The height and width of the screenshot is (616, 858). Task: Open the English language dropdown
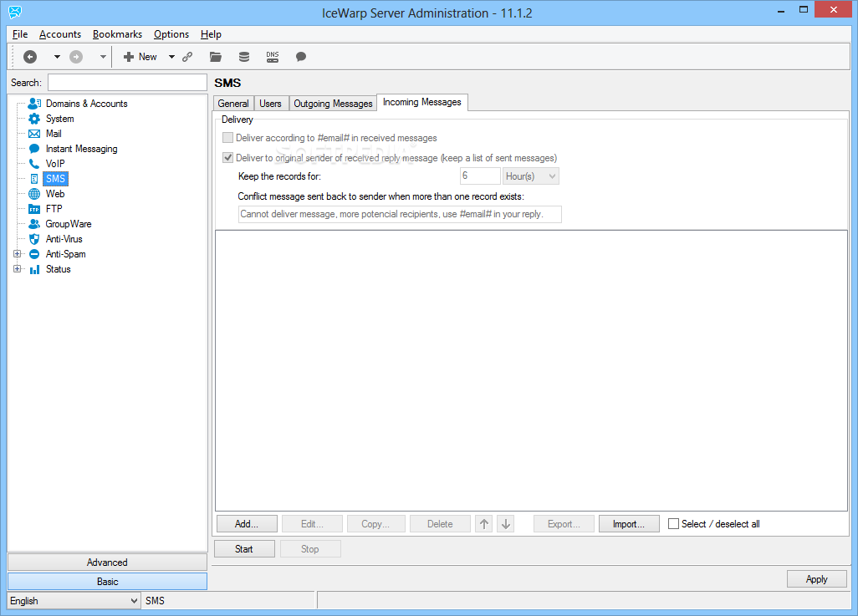(x=74, y=601)
